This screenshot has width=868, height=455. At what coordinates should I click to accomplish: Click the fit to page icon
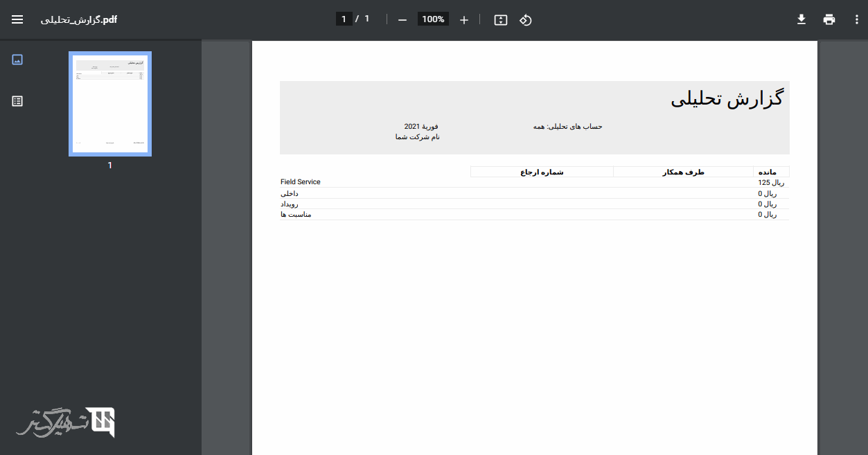click(x=501, y=19)
